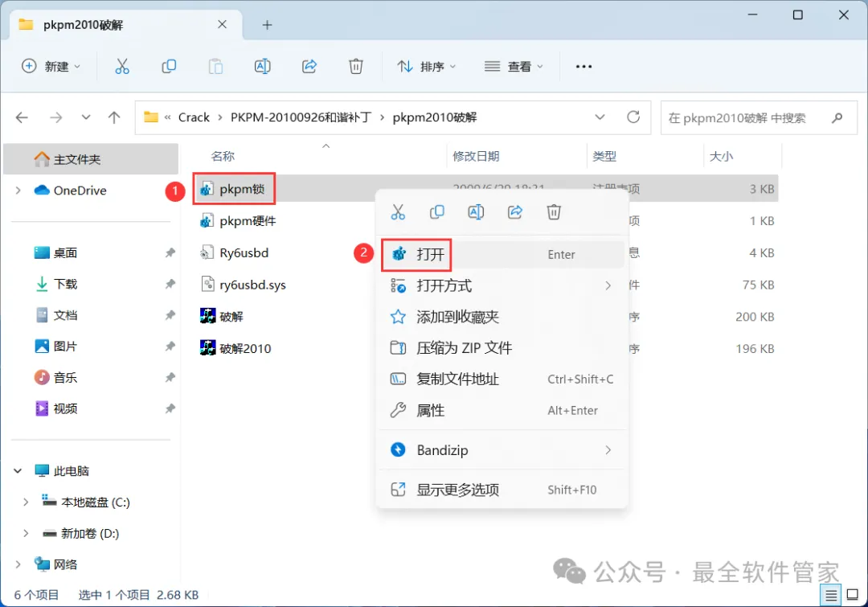Expand the OneDrive tree node
868x607 pixels.
pos(18,191)
